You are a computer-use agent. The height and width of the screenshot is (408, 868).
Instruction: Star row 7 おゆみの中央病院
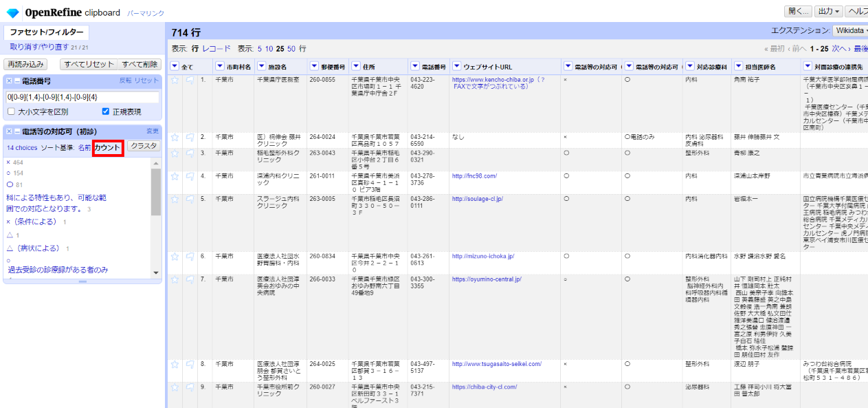click(x=175, y=279)
